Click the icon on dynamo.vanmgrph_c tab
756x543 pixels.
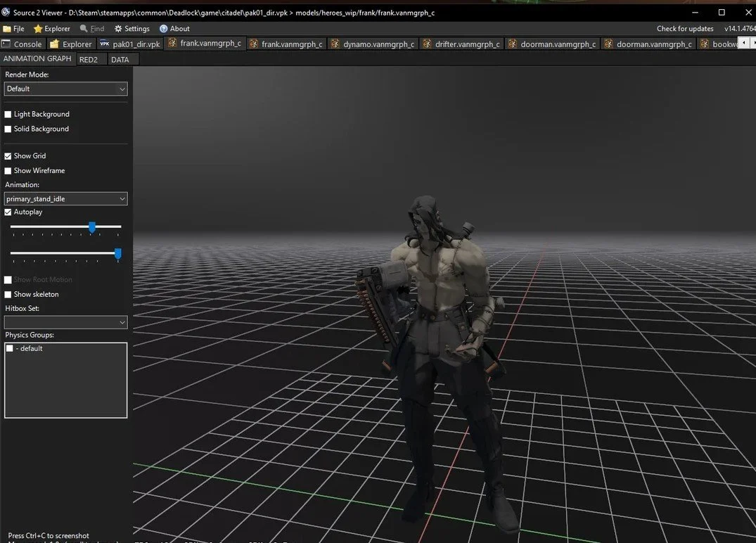coord(335,44)
